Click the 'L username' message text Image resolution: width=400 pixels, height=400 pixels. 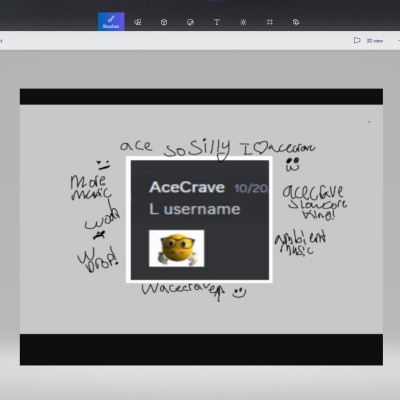pos(195,209)
